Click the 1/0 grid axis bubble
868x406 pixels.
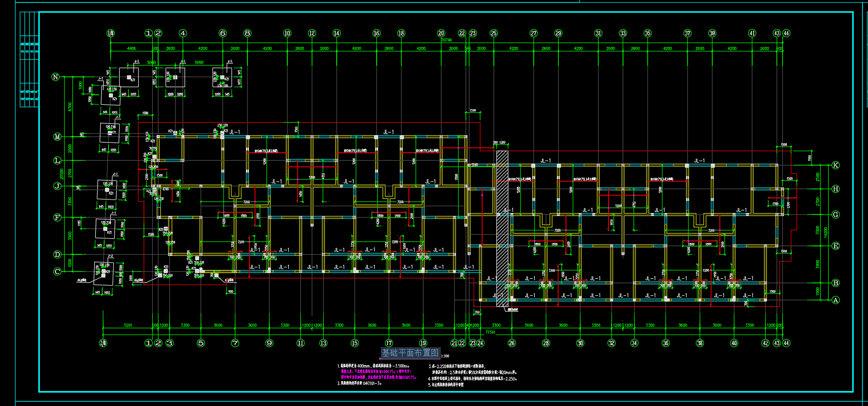click(111, 33)
